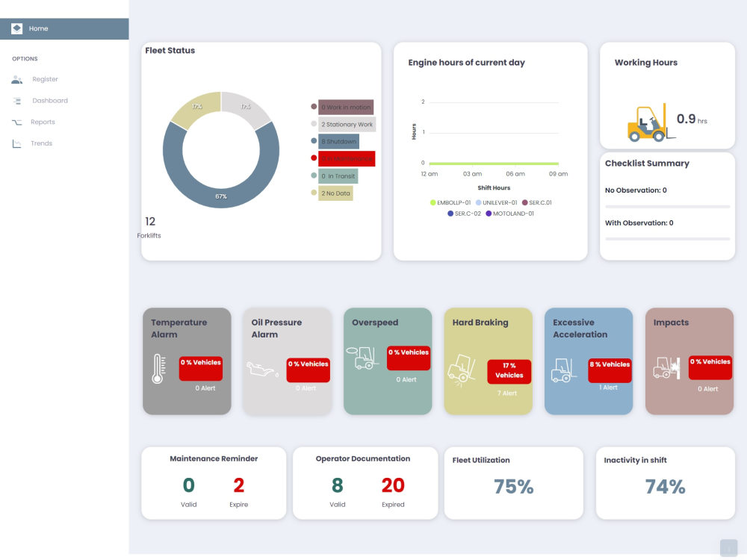
Task: Click the Checklist Summary heading
Action: coord(647,164)
